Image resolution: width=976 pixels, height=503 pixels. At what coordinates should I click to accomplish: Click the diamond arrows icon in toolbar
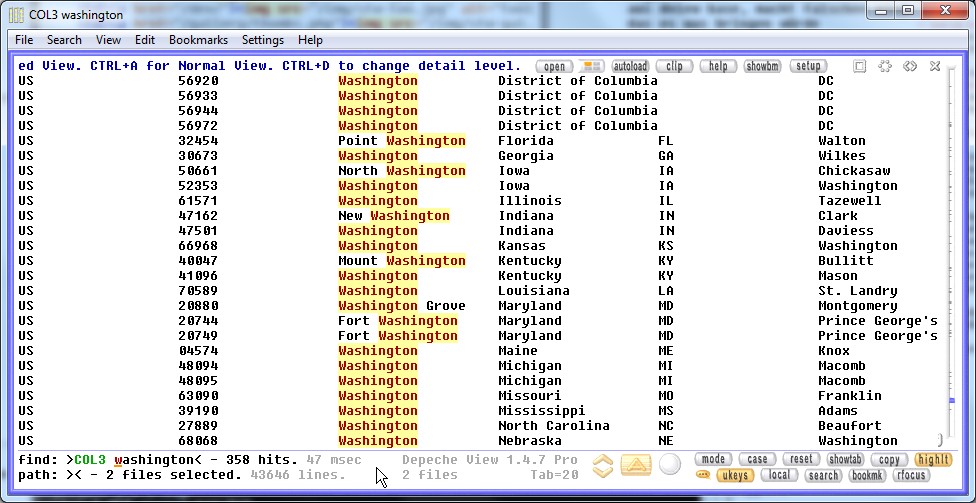point(910,66)
